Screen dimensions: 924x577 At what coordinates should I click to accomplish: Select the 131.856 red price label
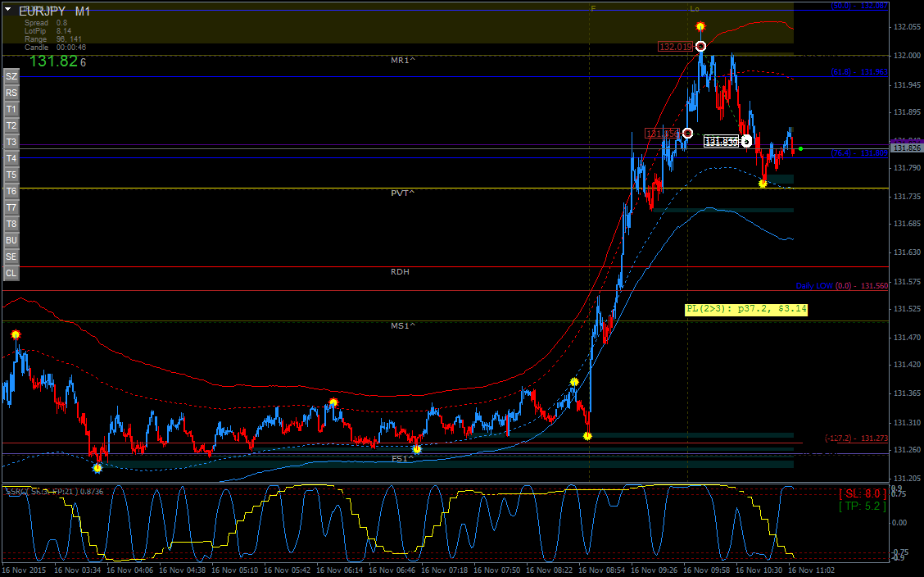coord(663,134)
